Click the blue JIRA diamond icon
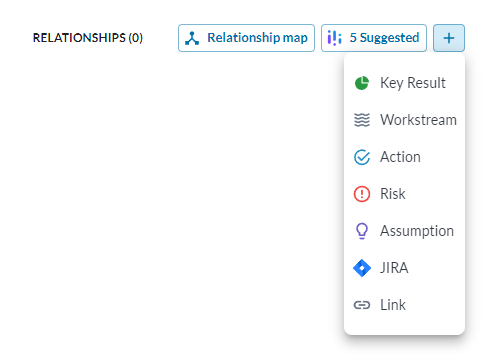The width and height of the screenshot is (498, 364). tap(362, 268)
